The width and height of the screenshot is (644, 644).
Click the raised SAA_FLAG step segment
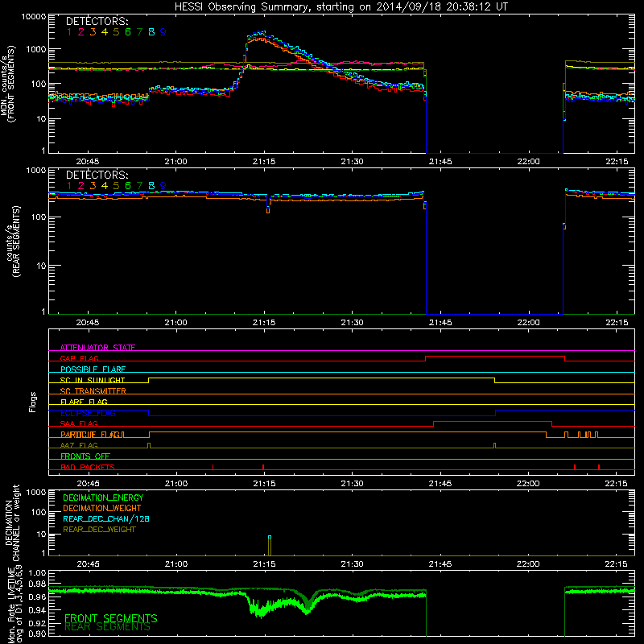coord(493,421)
